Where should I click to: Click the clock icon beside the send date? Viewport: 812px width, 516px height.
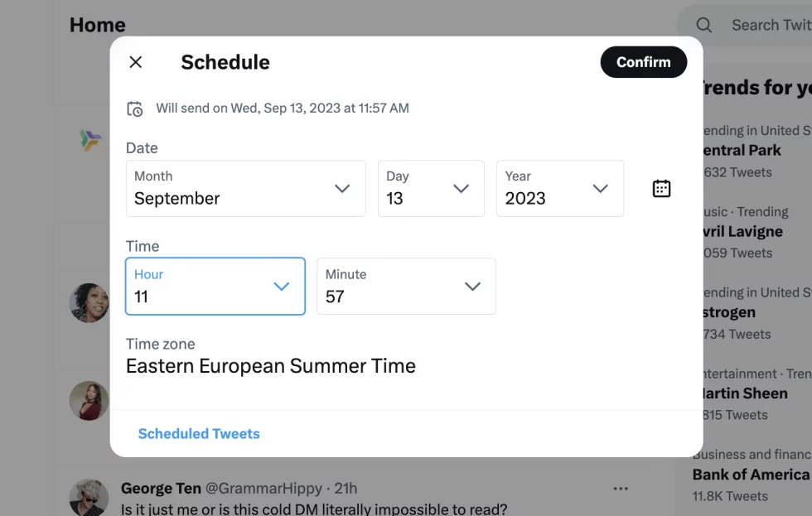point(134,108)
